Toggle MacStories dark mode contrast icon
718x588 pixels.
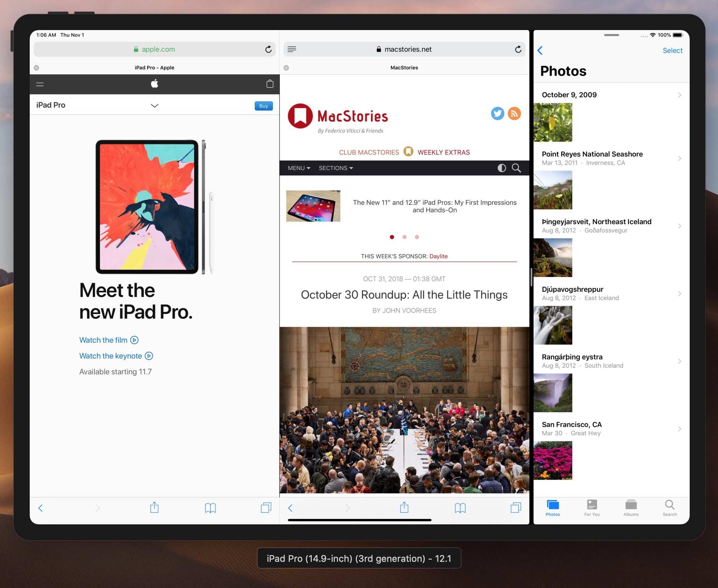click(502, 168)
